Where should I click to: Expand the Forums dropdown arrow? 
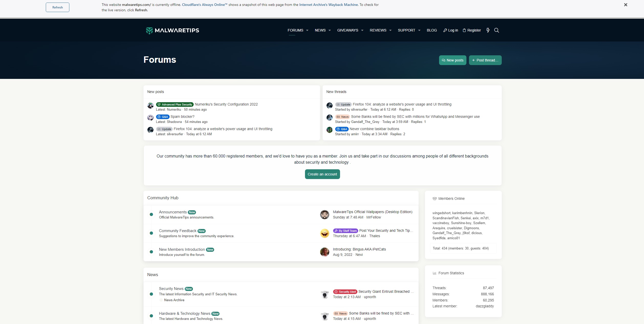pos(307,30)
